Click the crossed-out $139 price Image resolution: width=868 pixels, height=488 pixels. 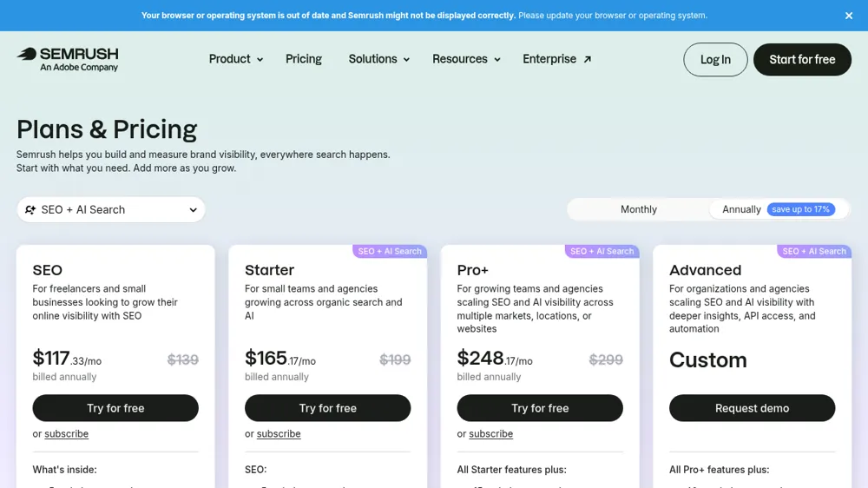(x=182, y=360)
